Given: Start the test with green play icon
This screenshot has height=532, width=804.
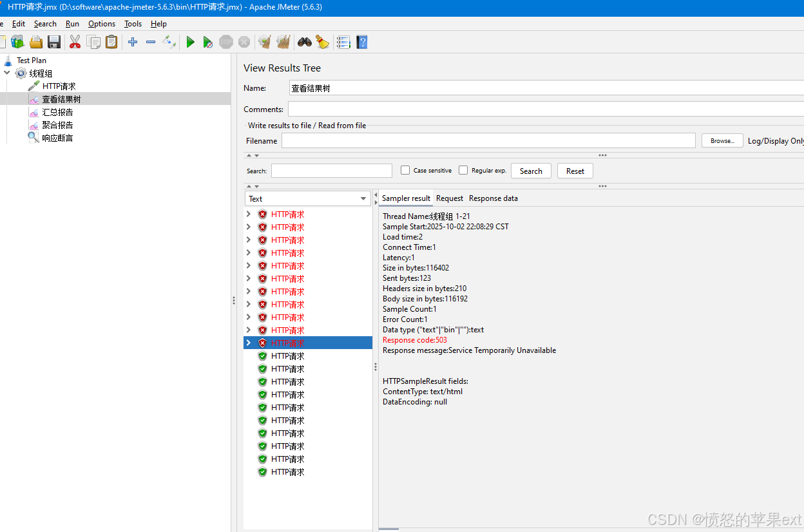Looking at the screenshot, I should tap(190, 43).
